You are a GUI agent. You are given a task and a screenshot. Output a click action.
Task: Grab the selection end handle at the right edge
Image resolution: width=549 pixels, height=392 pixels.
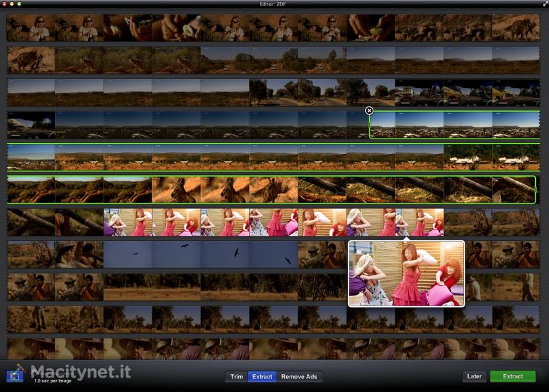pos(535,189)
